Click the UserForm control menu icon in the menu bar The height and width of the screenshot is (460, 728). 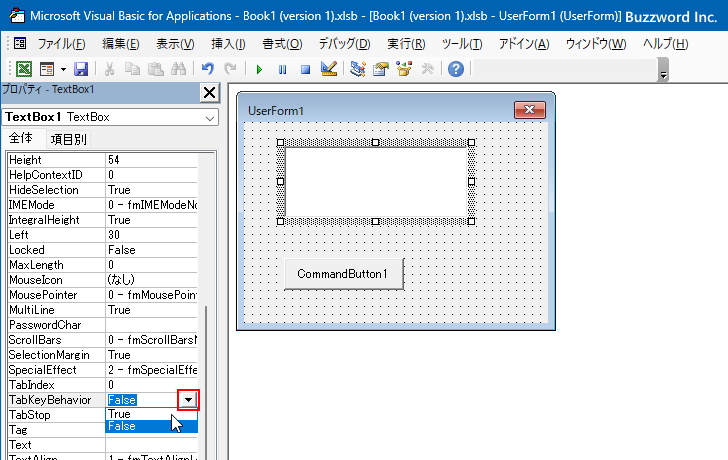pos(20,43)
